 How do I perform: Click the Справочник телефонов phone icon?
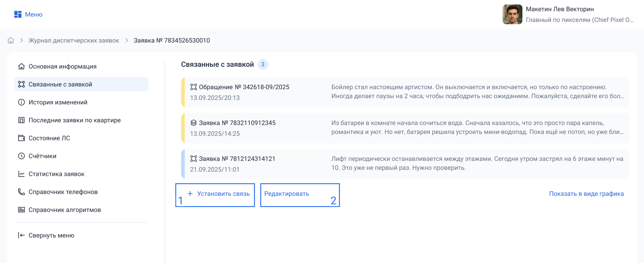pos(21,192)
